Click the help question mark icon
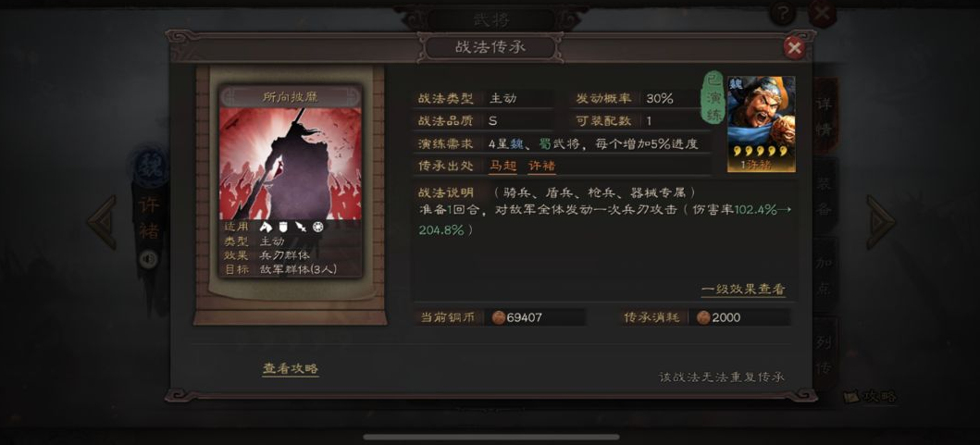 tap(783, 13)
